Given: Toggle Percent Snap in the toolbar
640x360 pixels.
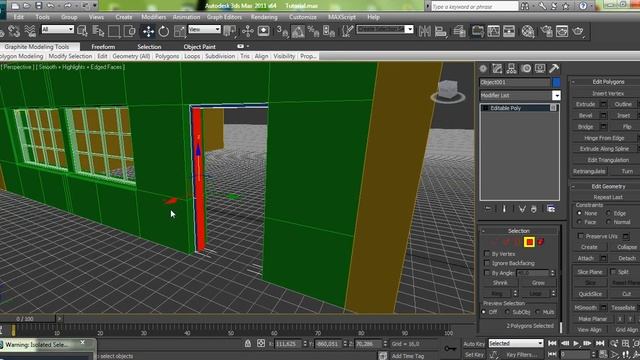Looking at the screenshot, I should tap(313, 31).
